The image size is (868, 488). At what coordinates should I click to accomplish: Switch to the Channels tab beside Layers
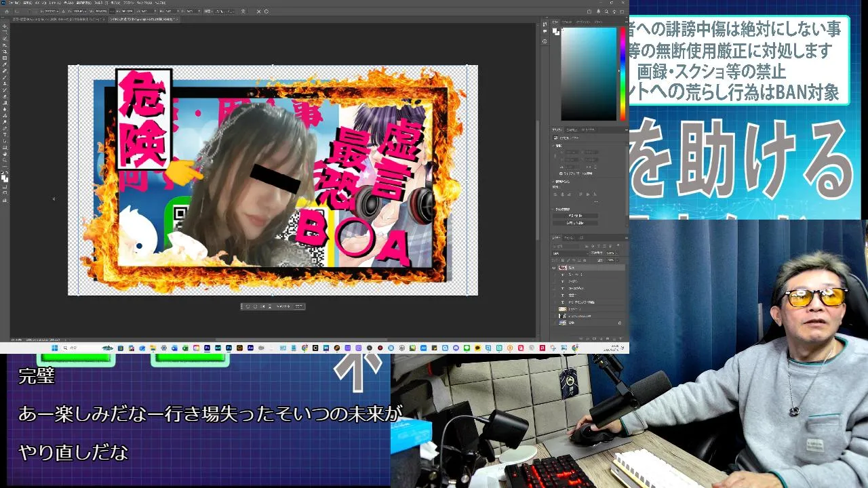click(569, 238)
